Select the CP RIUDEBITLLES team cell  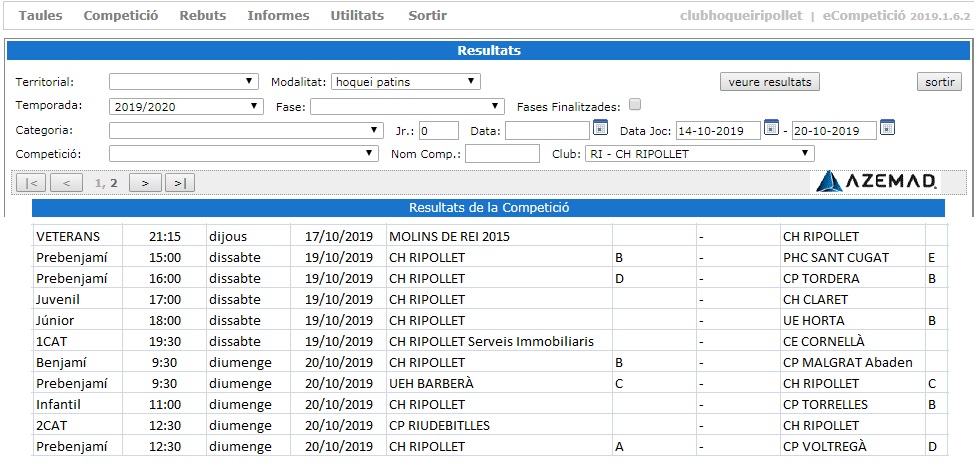pos(499,426)
